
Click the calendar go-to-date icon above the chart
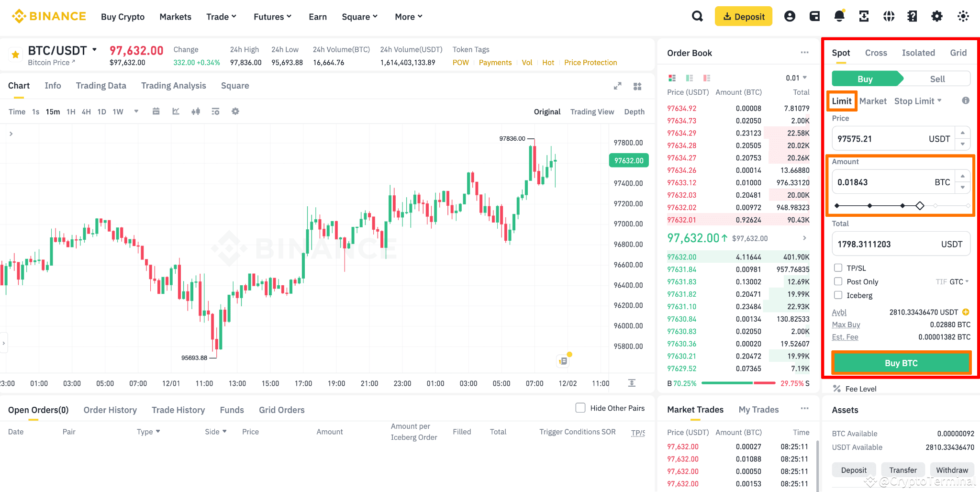click(x=156, y=111)
